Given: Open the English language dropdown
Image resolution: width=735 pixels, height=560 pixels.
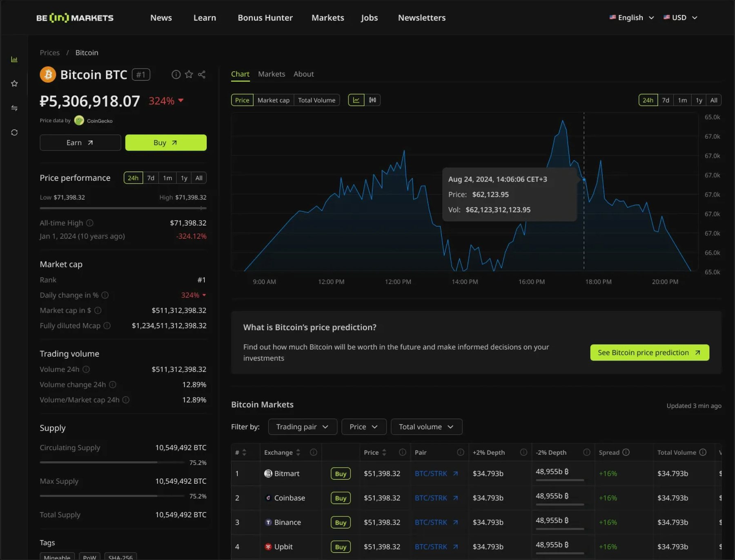Looking at the screenshot, I should pyautogui.click(x=632, y=18).
